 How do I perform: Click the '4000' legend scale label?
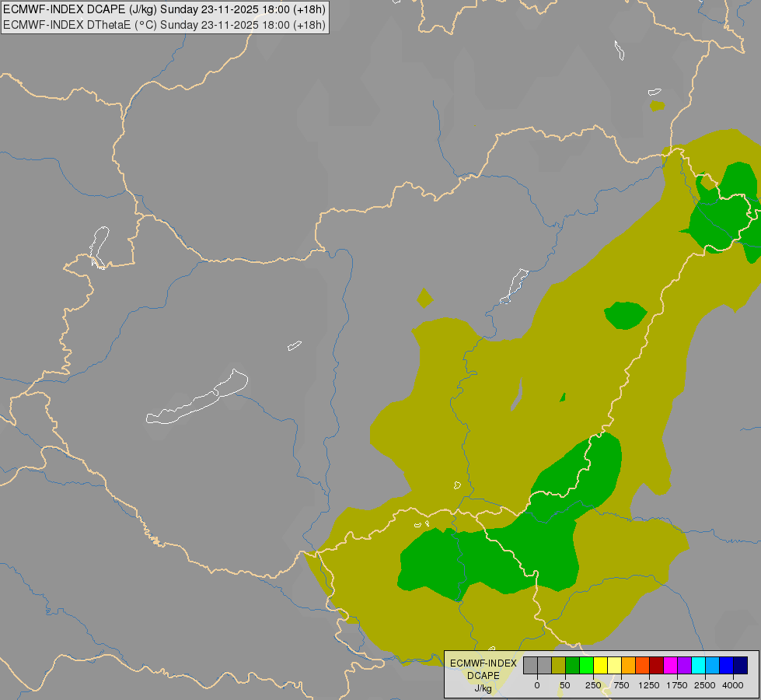click(x=733, y=685)
